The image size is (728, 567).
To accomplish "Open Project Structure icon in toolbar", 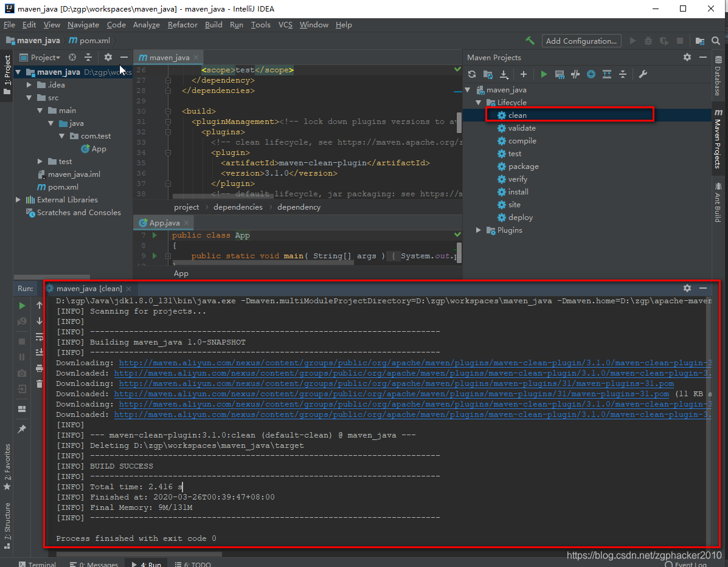I will [700, 41].
